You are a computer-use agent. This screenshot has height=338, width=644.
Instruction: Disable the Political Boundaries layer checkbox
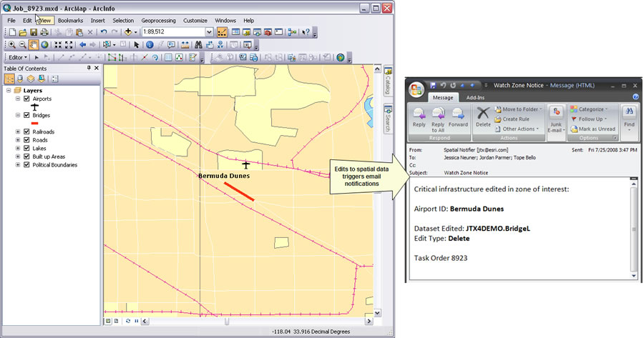tap(26, 165)
